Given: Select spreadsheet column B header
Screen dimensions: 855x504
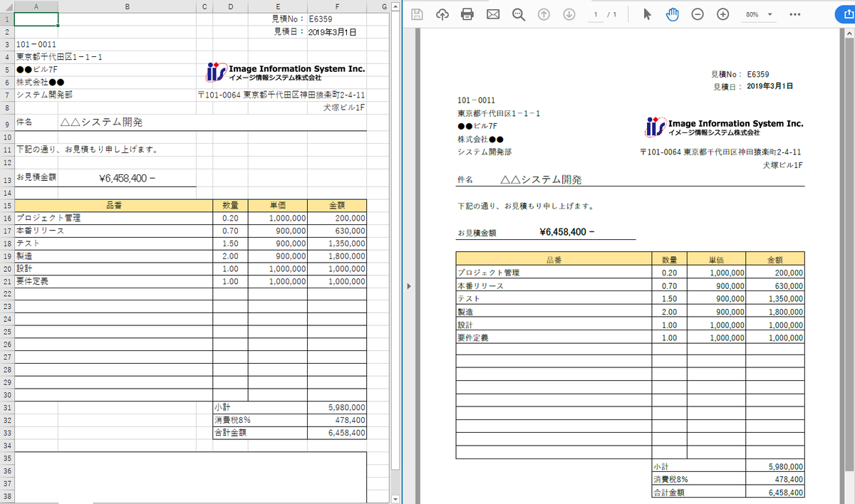Looking at the screenshot, I should point(127,6).
